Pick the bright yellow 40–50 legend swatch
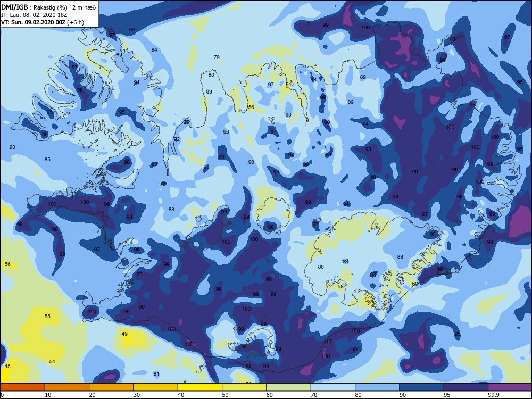The image size is (532, 399). (200, 387)
